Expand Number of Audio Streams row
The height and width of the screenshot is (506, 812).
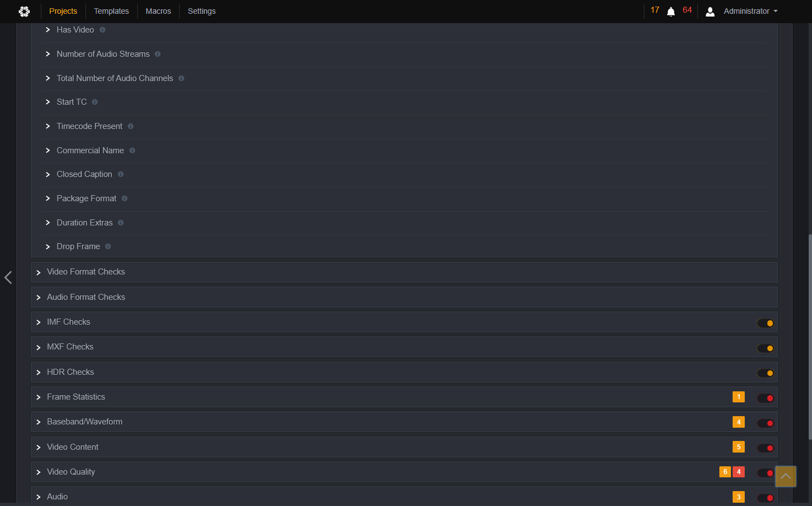click(x=48, y=54)
